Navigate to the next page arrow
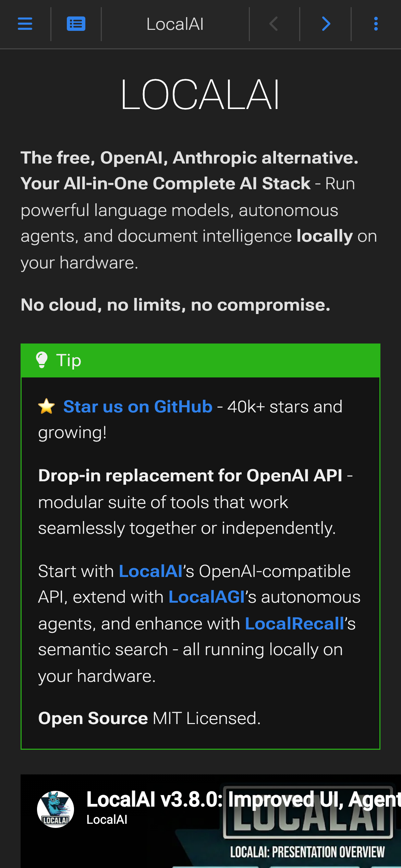 click(x=326, y=24)
